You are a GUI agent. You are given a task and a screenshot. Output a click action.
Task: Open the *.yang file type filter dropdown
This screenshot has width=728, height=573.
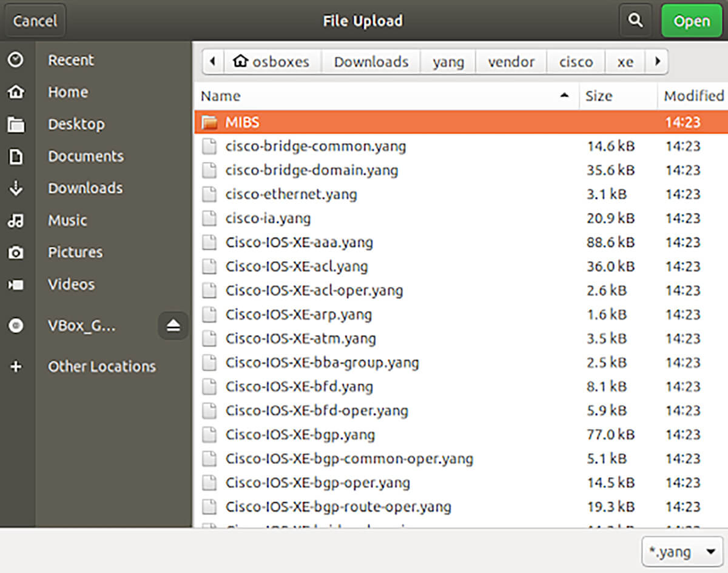pyautogui.click(x=682, y=552)
